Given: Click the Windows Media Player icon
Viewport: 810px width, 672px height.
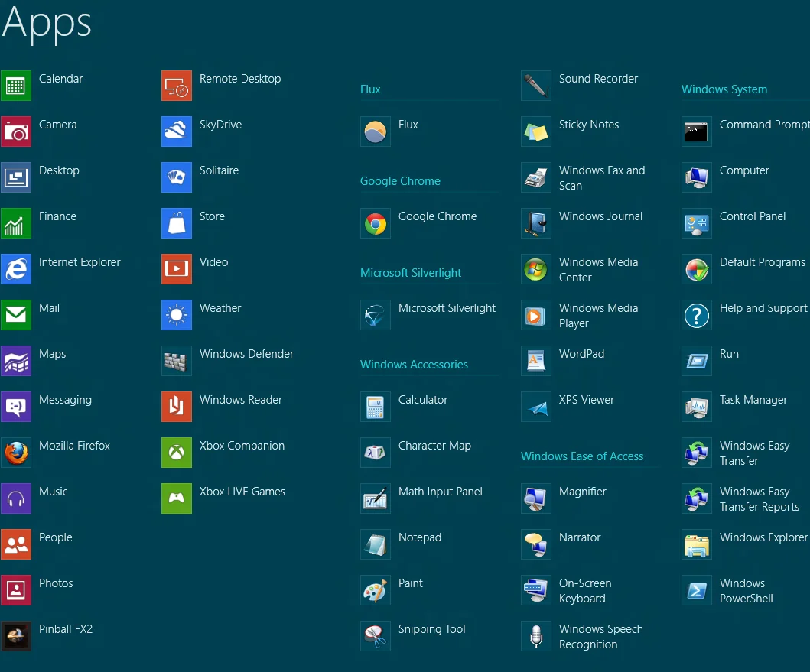Looking at the screenshot, I should (535, 315).
